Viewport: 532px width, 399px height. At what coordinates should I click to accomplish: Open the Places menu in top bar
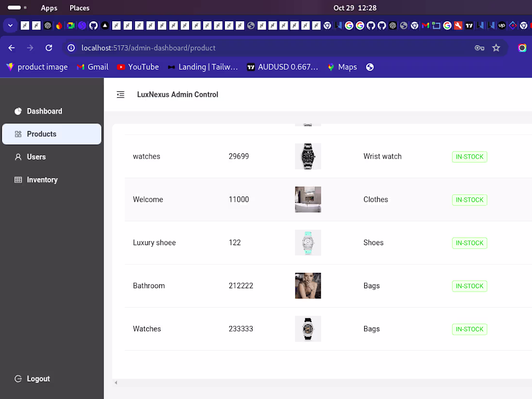pyautogui.click(x=79, y=8)
